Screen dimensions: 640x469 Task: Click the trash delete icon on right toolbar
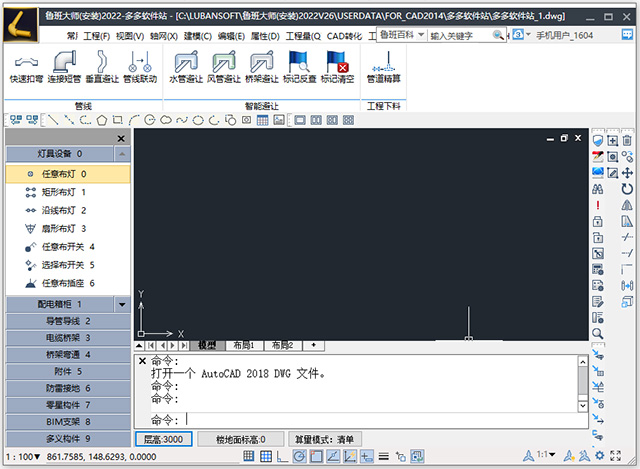tap(627, 141)
